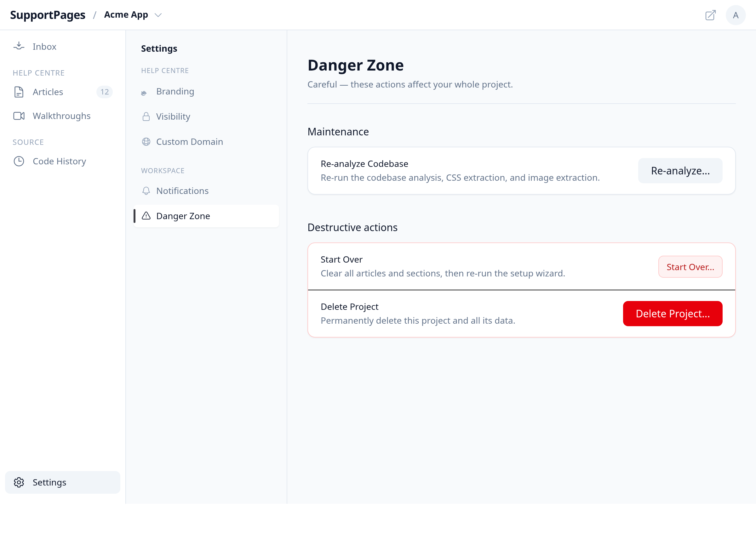Select the Danger Zone settings item
Viewport: 756px width, 534px height.
(206, 216)
